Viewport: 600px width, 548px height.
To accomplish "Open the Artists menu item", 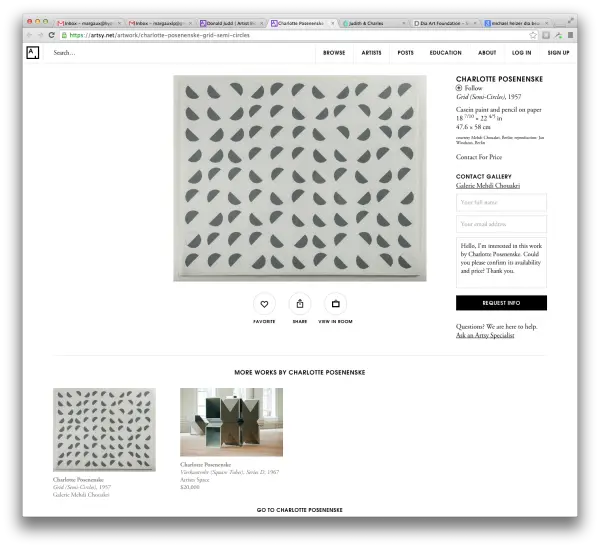I will pyautogui.click(x=371, y=53).
